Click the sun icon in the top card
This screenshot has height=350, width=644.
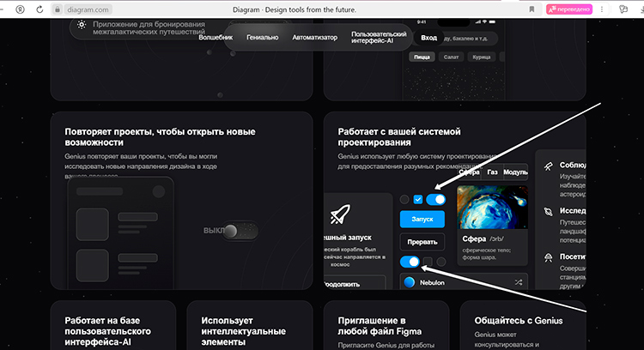pyautogui.click(x=81, y=25)
